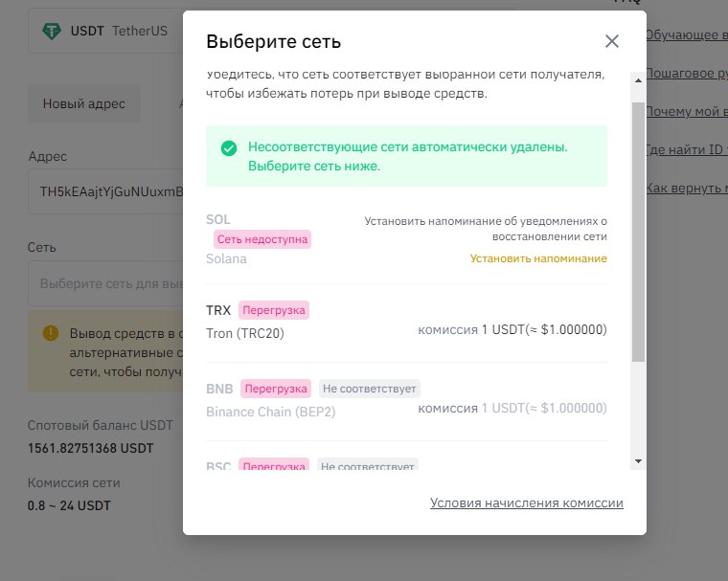The image size is (728, 581).
Task: Click the TRX commission 1 USDT text
Action: [x=512, y=330]
